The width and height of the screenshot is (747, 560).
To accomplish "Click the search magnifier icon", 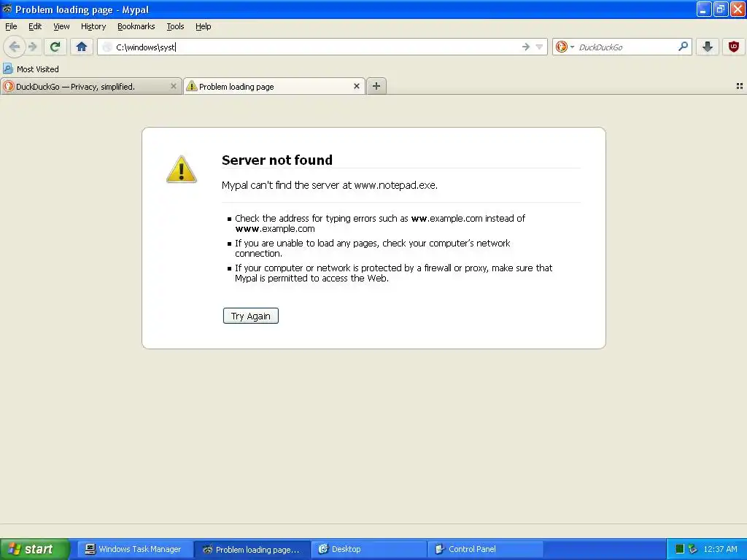I will pyautogui.click(x=683, y=46).
